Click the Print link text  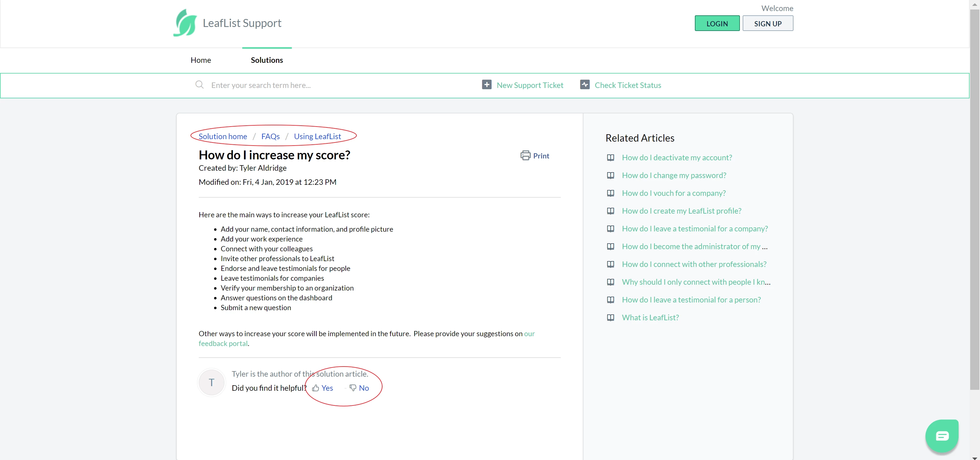coord(541,156)
